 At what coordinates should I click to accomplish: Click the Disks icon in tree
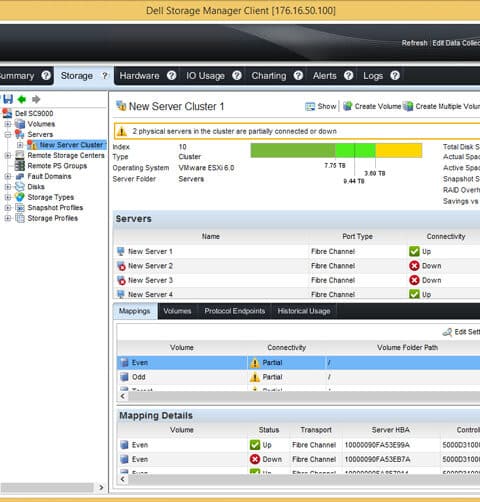click(x=20, y=187)
